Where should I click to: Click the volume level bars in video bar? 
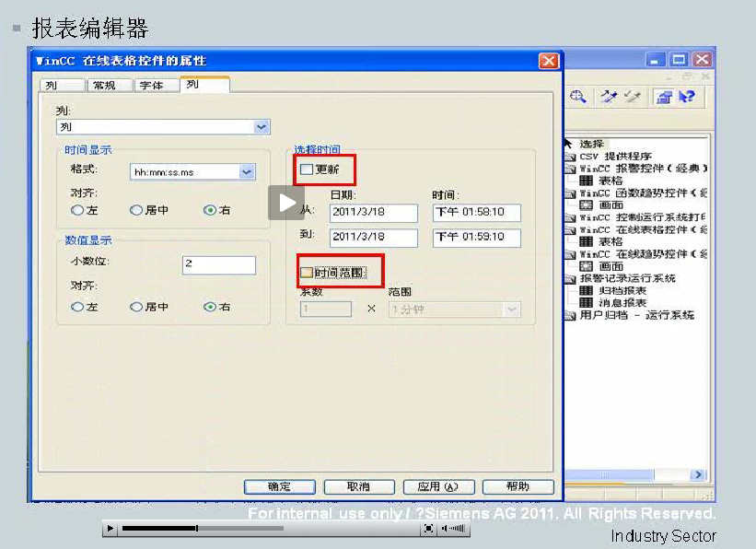click(456, 528)
